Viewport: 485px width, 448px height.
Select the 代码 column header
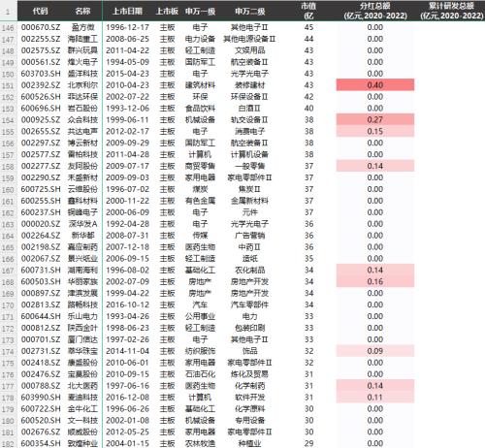40,12
